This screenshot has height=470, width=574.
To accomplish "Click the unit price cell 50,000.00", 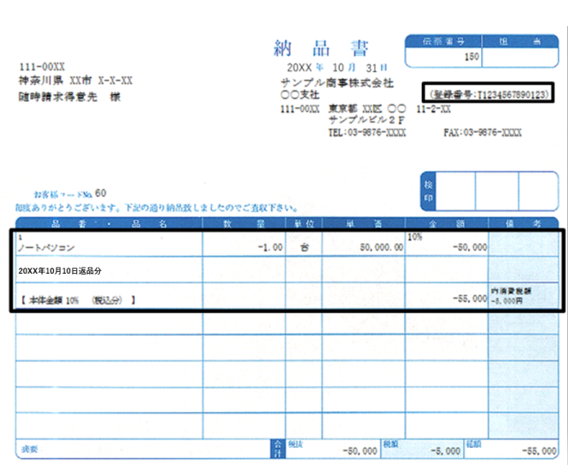I will point(364,244).
